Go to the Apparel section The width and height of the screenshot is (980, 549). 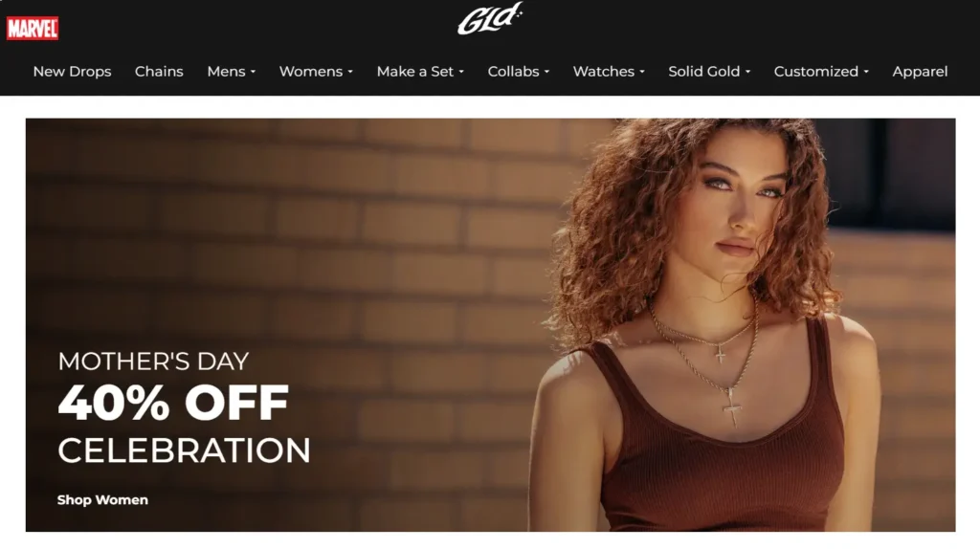pos(920,71)
